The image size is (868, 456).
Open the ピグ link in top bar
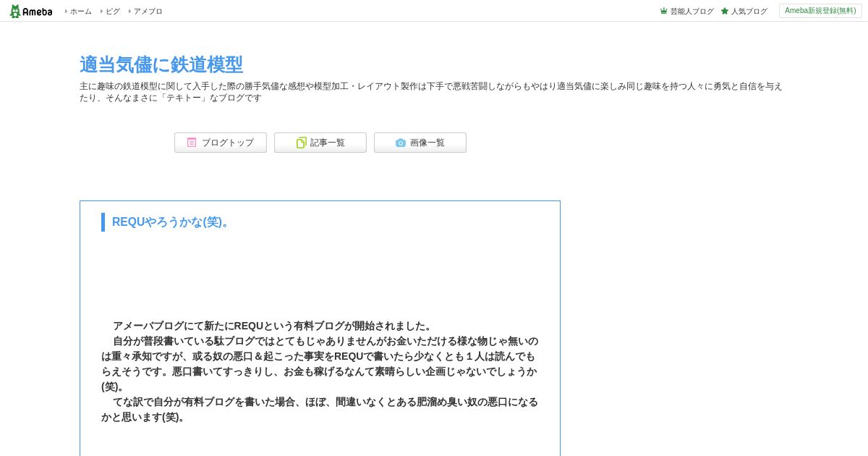(x=113, y=11)
